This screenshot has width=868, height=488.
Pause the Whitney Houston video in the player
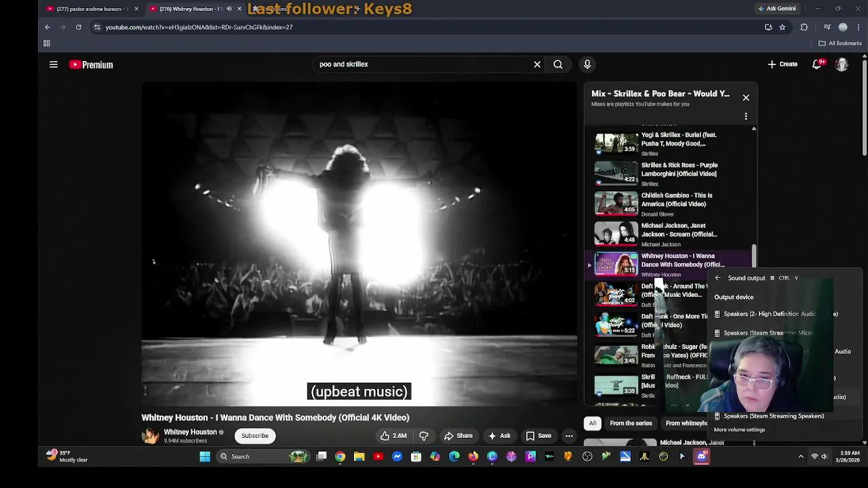point(359,244)
